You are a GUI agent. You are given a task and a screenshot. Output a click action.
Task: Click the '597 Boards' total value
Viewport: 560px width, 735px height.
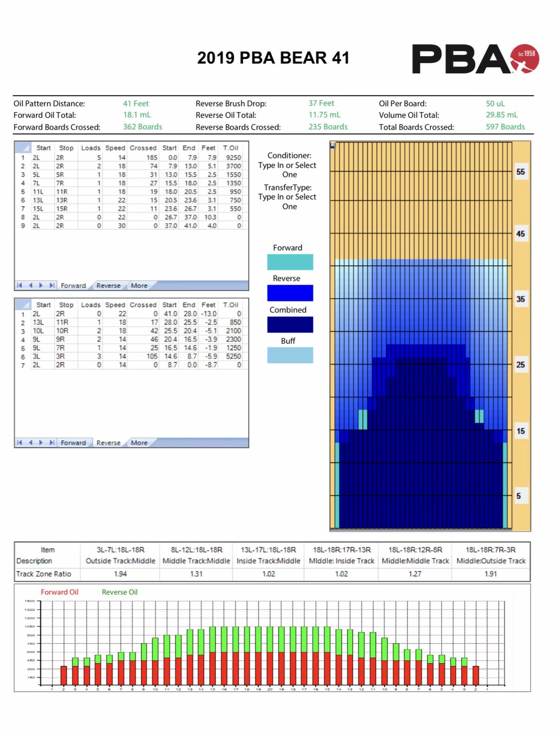point(505,127)
